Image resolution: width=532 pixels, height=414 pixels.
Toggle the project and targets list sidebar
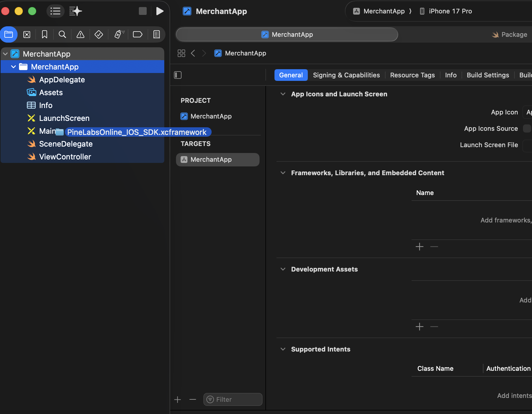point(178,75)
